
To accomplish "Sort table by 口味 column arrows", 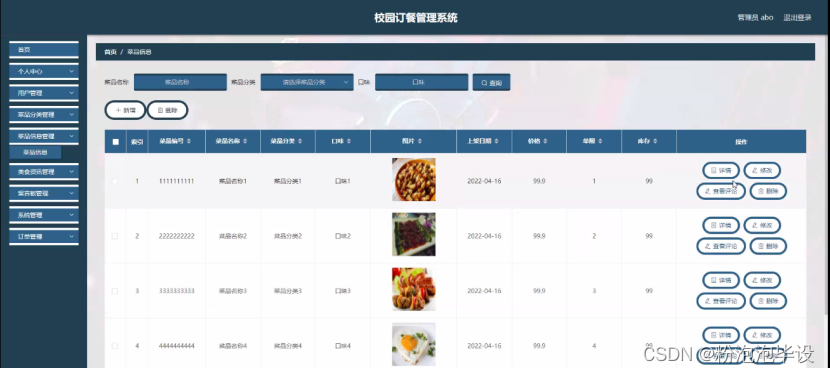I will pyautogui.click(x=349, y=141).
